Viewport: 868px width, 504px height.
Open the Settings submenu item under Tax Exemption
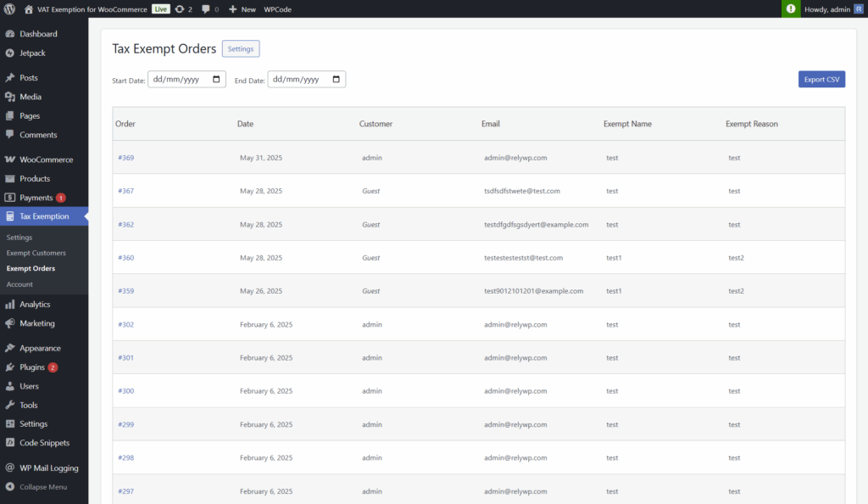(x=19, y=237)
